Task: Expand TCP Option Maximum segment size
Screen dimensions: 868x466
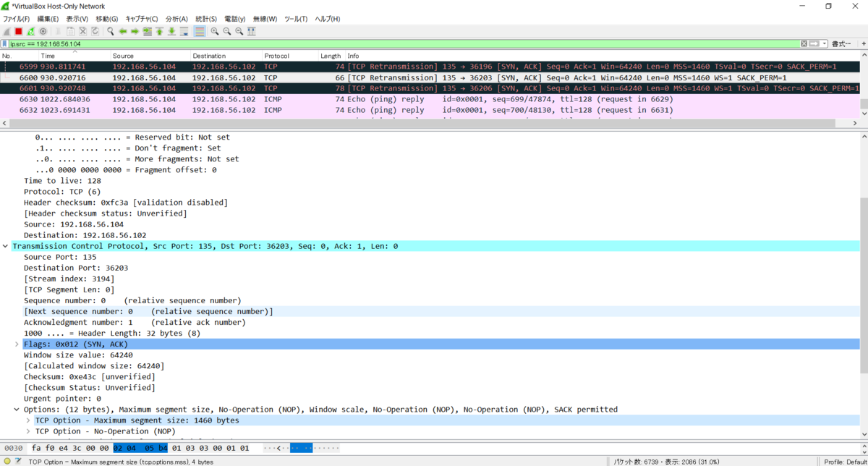Action: pyautogui.click(x=28, y=420)
